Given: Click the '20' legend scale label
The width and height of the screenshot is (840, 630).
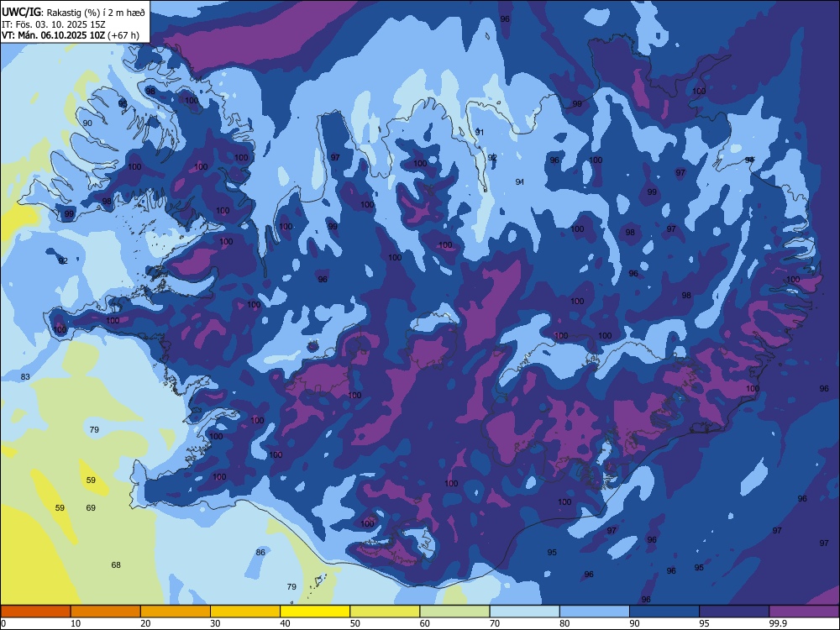Looking at the screenshot, I should [145, 623].
